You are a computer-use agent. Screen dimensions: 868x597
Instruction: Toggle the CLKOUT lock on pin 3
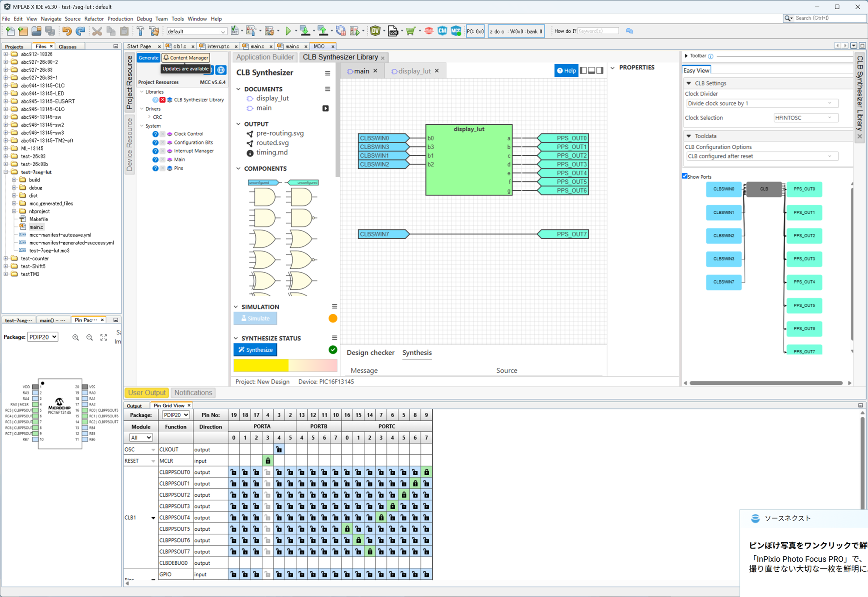pos(279,449)
